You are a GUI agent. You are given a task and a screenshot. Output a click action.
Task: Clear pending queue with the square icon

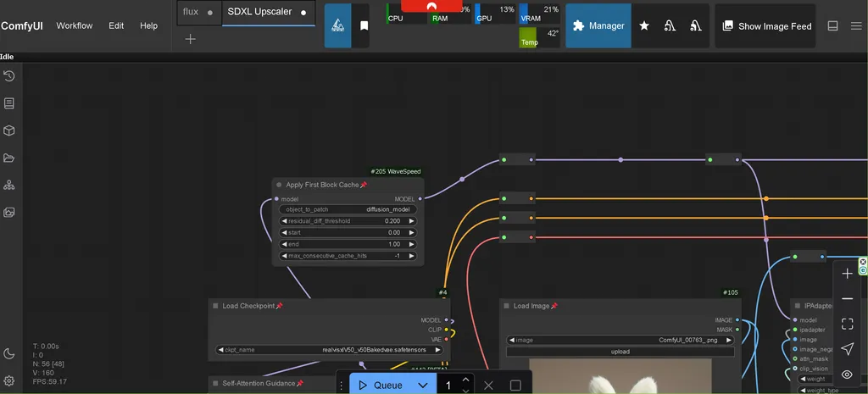click(515, 386)
